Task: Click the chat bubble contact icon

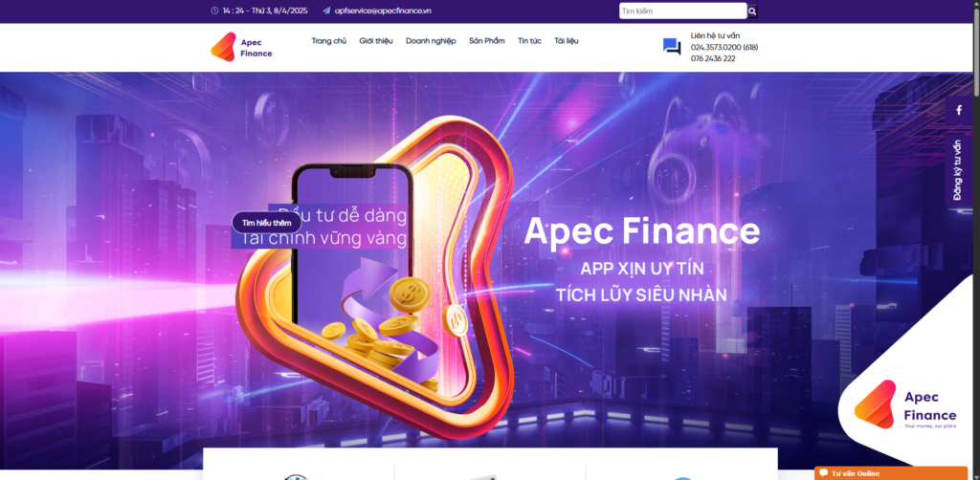Action: coord(672,47)
